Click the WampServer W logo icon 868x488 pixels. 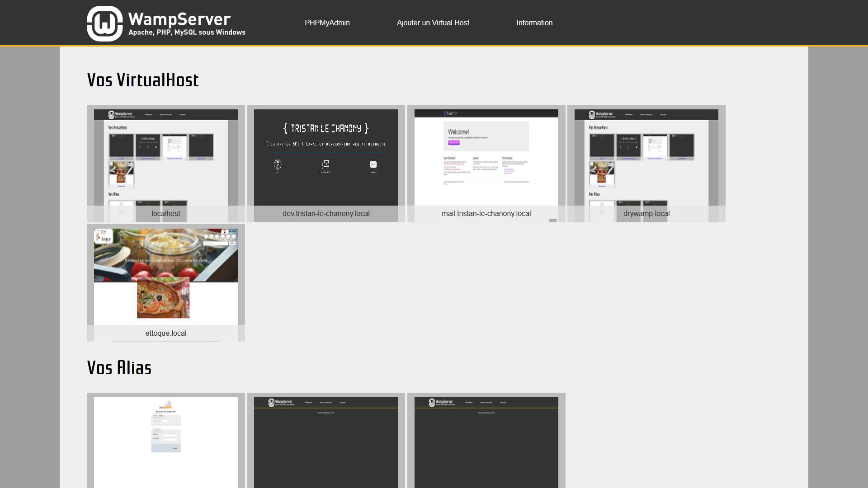pos(104,23)
